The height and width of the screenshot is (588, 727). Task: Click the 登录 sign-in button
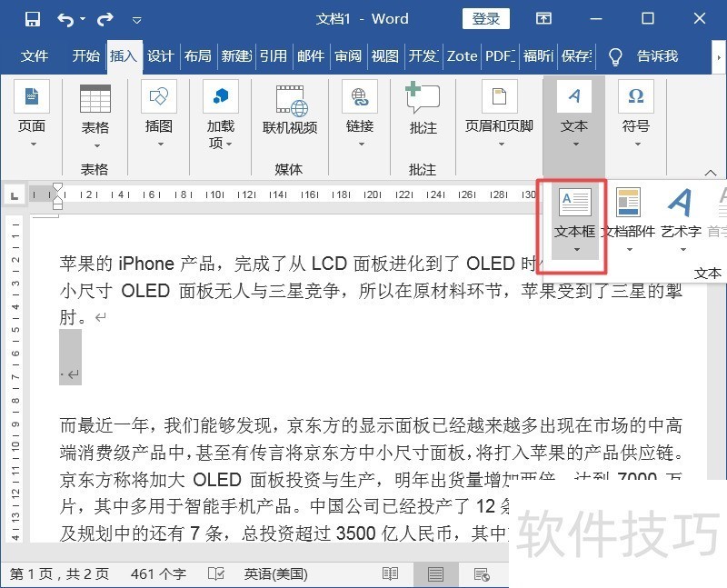(x=486, y=19)
